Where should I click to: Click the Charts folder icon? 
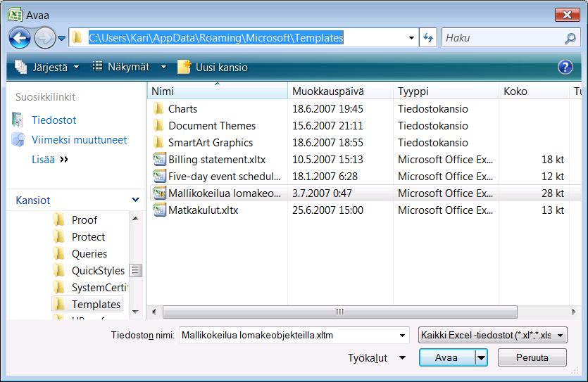158,108
